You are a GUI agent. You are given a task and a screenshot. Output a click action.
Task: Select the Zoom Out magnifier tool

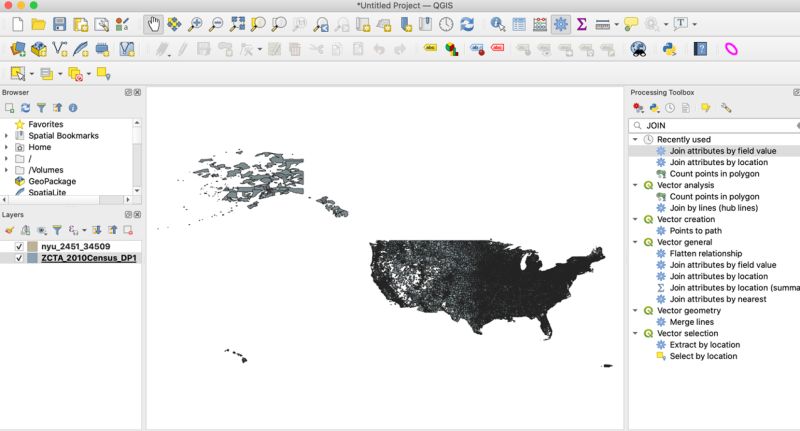pos(216,24)
